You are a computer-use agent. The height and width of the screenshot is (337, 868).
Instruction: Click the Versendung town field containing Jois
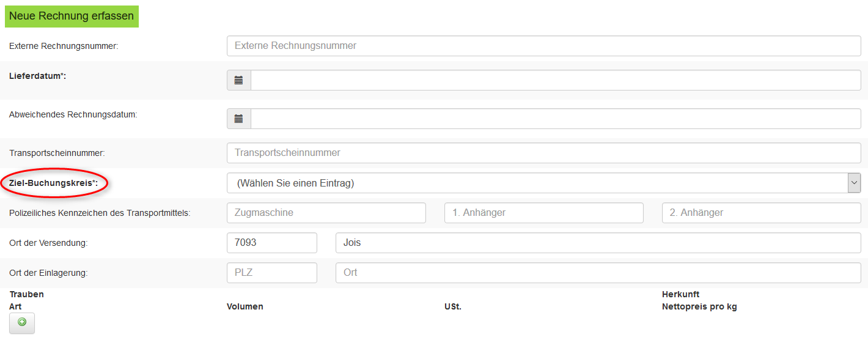click(598, 243)
